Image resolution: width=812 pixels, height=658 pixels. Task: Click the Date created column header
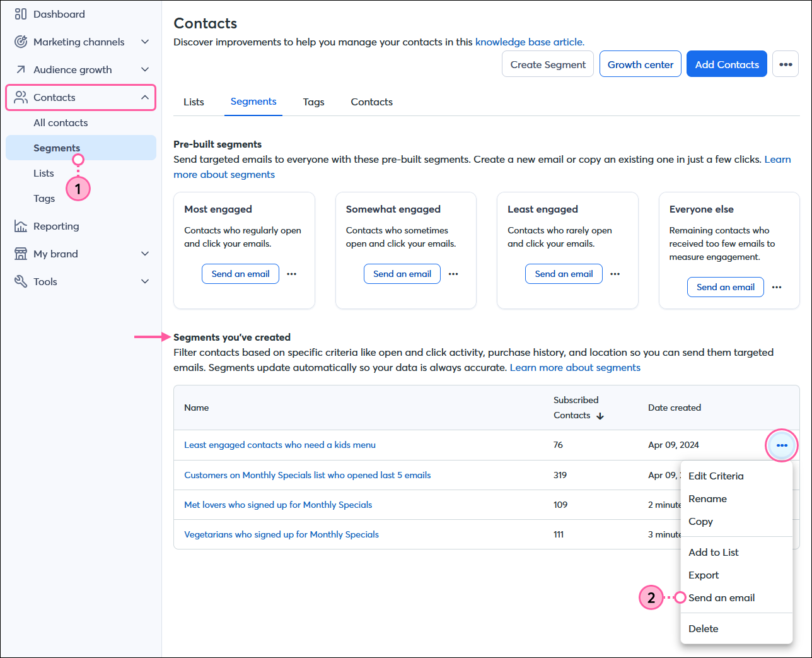tap(675, 408)
